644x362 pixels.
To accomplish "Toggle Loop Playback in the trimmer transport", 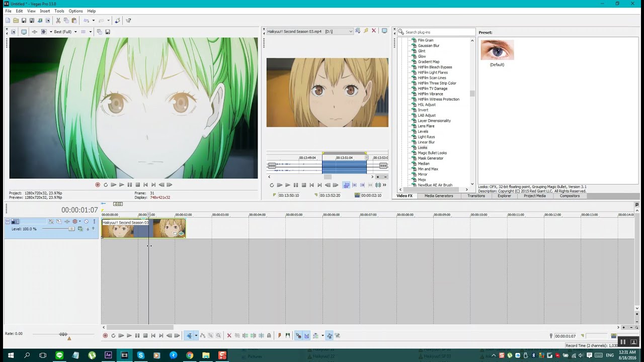I will click(272, 185).
